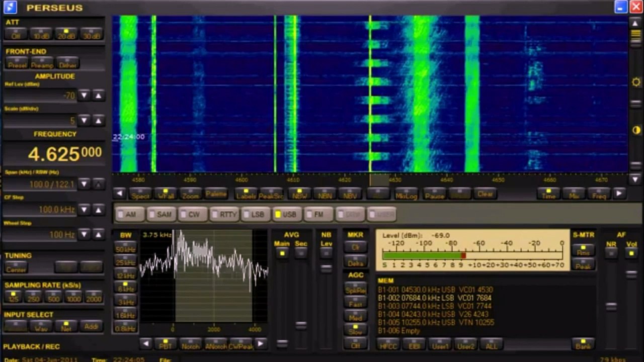Set bandwidth to 50 kHz
This screenshot has height=362, width=644.
(x=125, y=248)
